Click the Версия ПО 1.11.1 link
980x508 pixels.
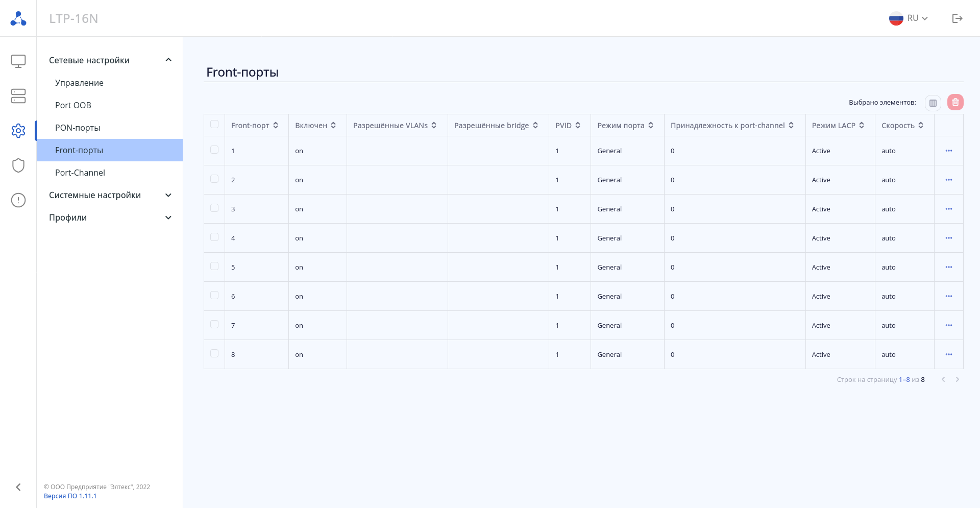tap(70, 496)
